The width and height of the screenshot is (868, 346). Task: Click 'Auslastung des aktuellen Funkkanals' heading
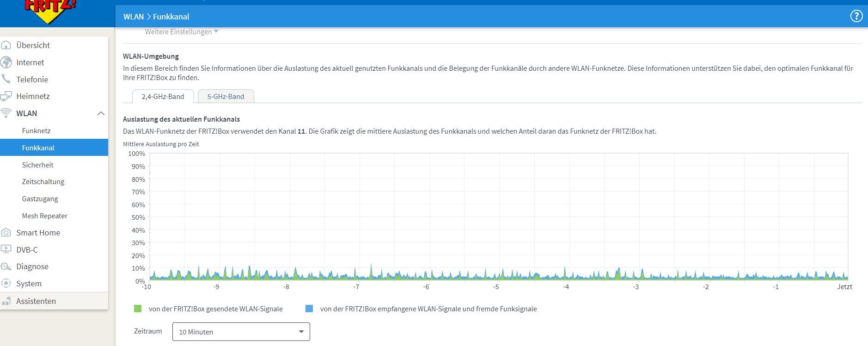(181, 119)
